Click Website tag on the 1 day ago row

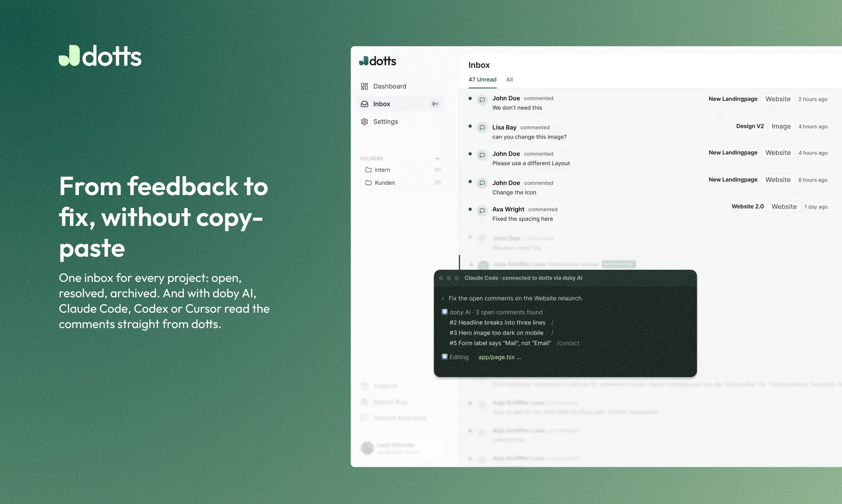coord(784,207)
